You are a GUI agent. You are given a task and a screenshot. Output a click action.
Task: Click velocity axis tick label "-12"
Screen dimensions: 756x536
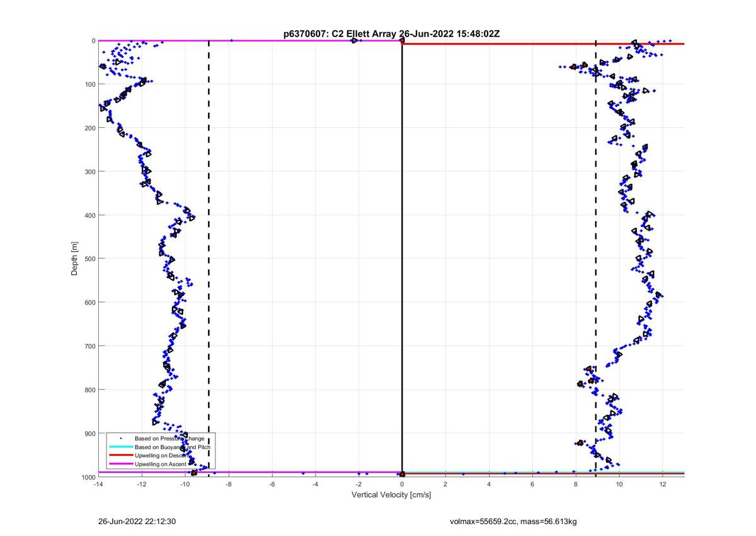[x=142, y=484]
